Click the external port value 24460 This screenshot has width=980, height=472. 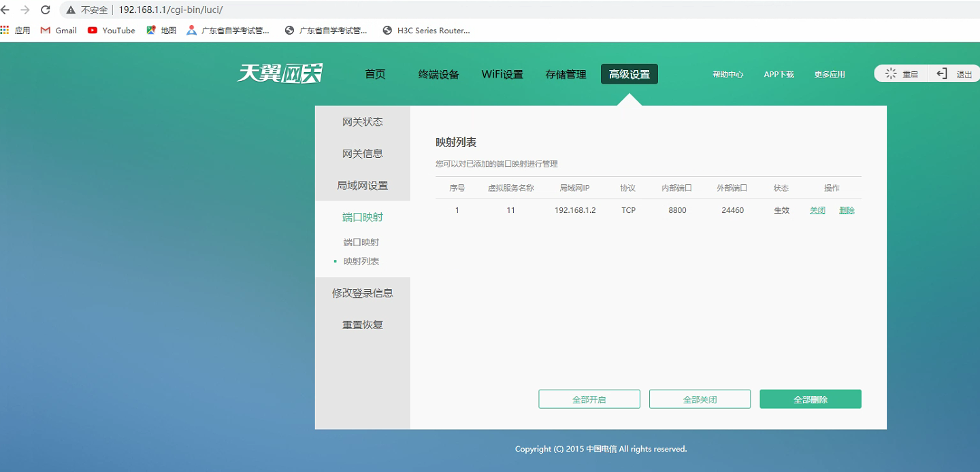point(732,210)
